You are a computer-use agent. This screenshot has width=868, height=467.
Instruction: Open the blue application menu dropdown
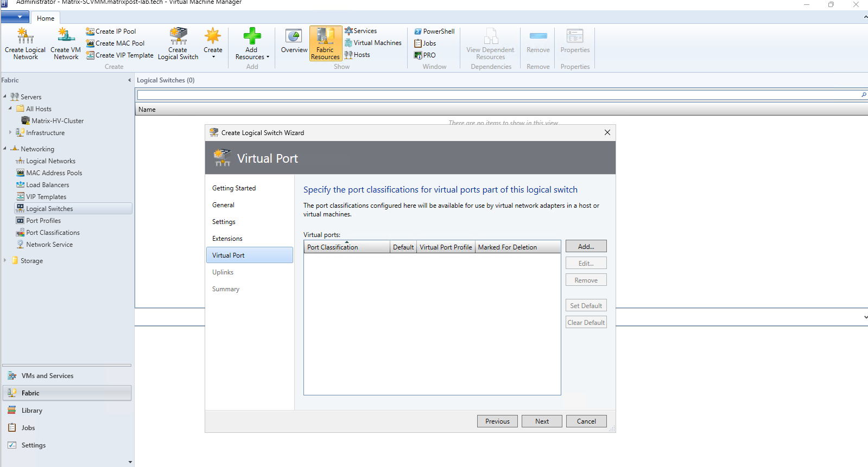tap(15, 17)
